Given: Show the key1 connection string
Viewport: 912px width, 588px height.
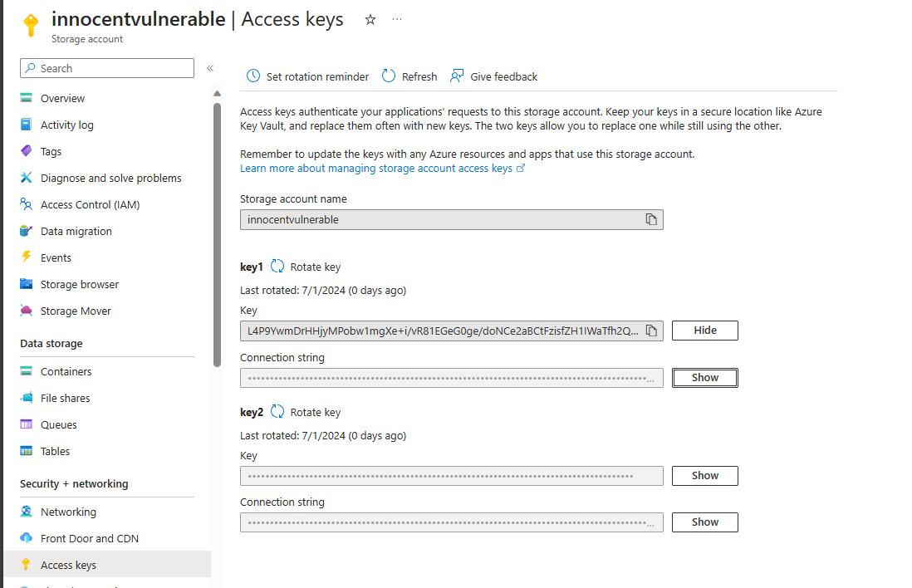Looking at the screenshot, I should 704,378.
